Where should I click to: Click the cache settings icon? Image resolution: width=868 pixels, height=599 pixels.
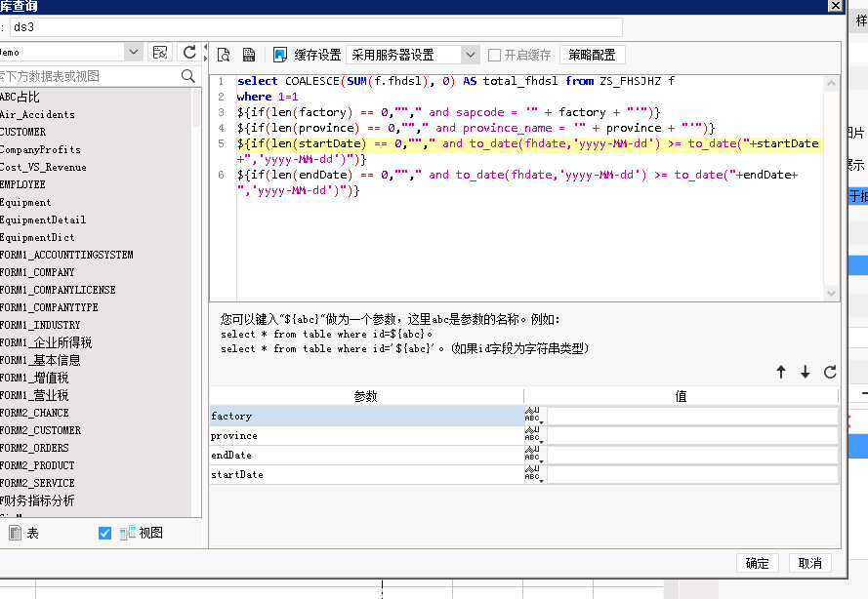click(280, 55)
